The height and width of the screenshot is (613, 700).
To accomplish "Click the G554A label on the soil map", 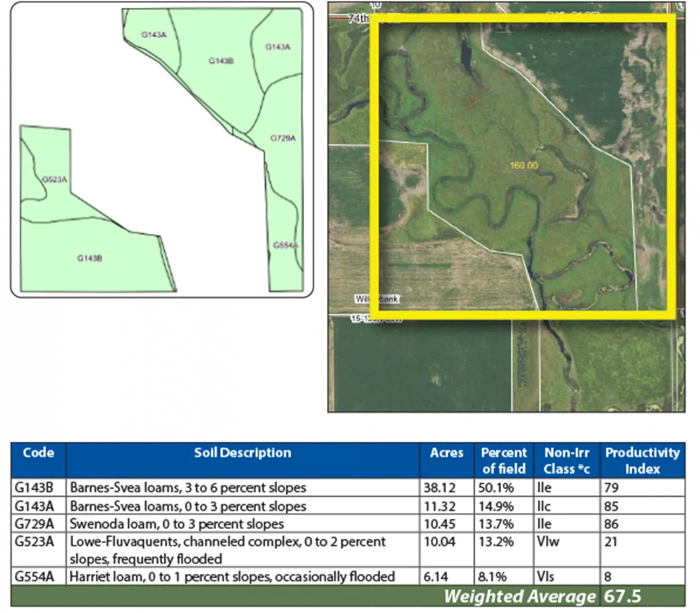I will click(x=285, y=245).
